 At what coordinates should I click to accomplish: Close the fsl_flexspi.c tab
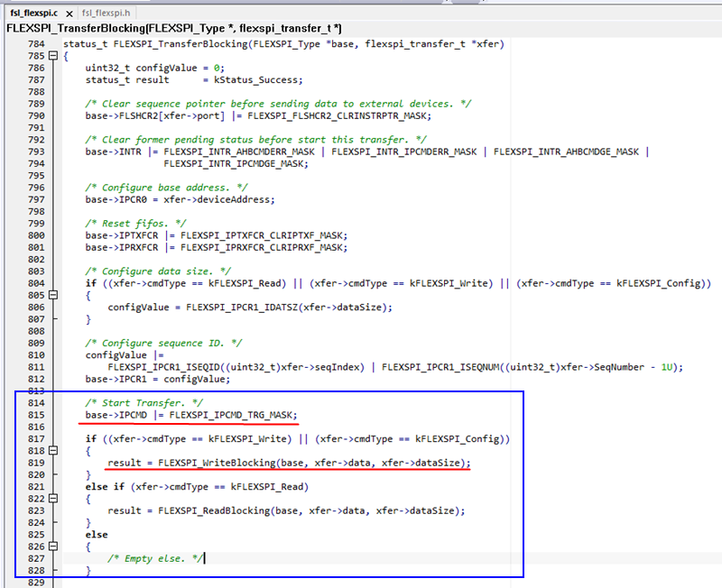[69, 14]
